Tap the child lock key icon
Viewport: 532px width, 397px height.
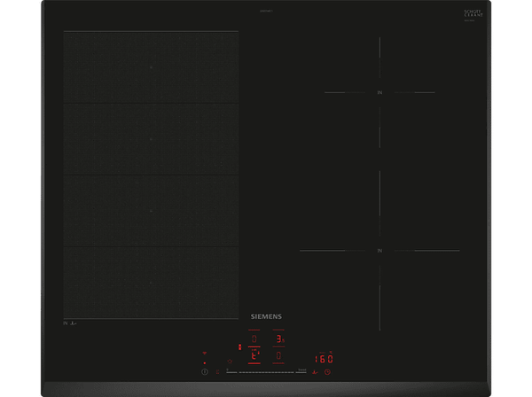click(x=217, y=372)
